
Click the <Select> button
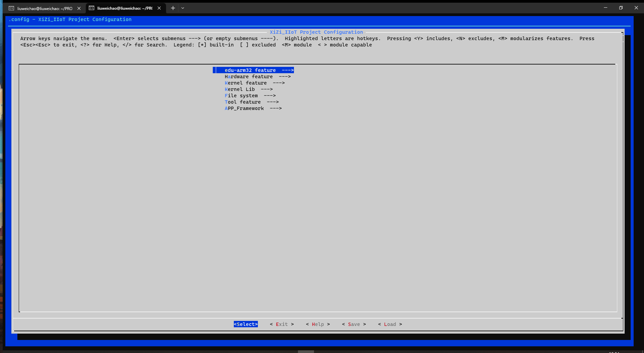pos(246,324)
